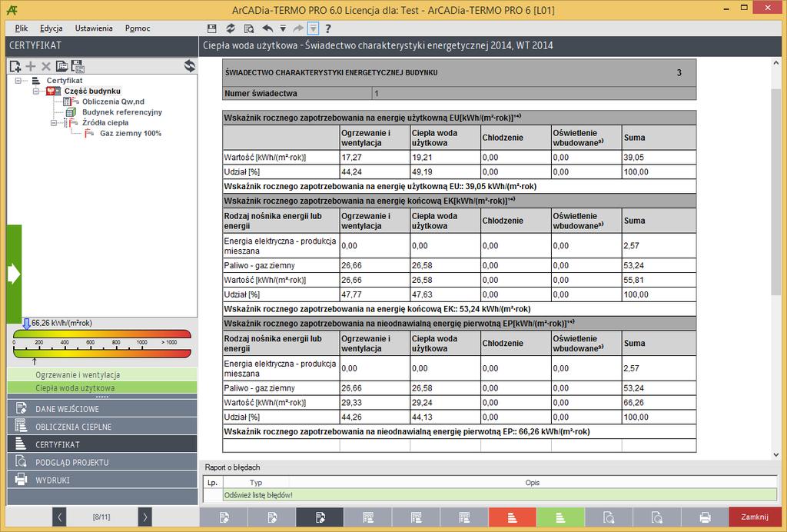
Task: Open the Pomoc menu
Action: 138,28
